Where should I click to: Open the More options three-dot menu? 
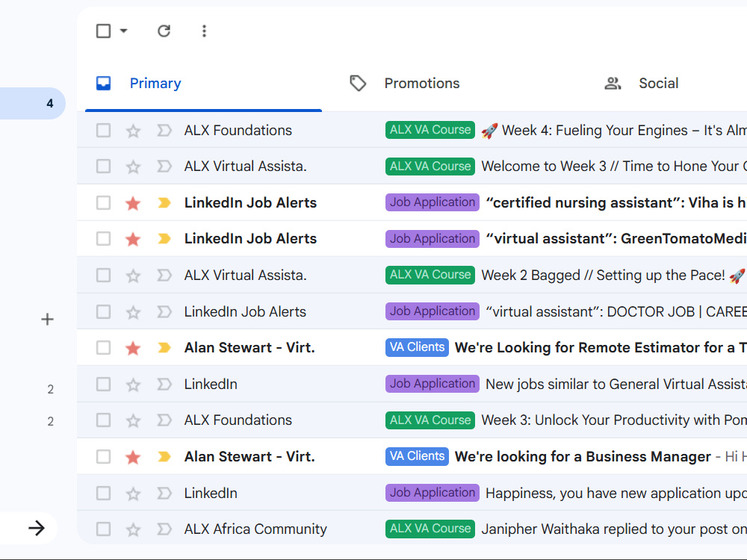tap(204, 31)
